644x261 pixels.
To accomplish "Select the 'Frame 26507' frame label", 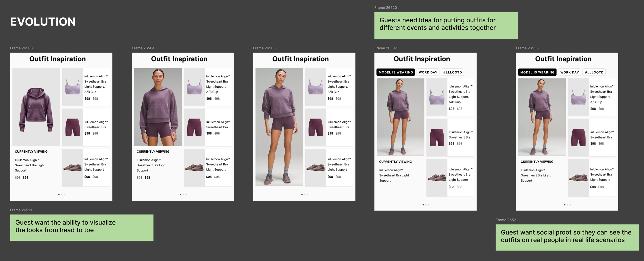I will [x=386, y=48].
